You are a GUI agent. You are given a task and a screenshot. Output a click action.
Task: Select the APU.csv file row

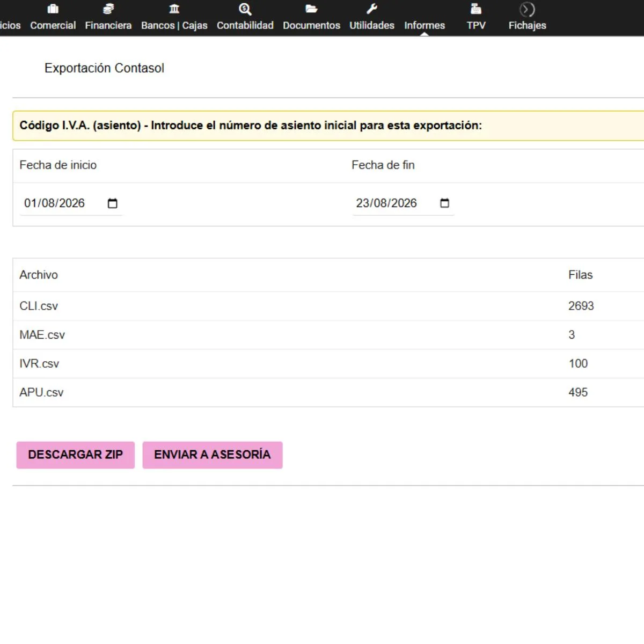[328, 392]
